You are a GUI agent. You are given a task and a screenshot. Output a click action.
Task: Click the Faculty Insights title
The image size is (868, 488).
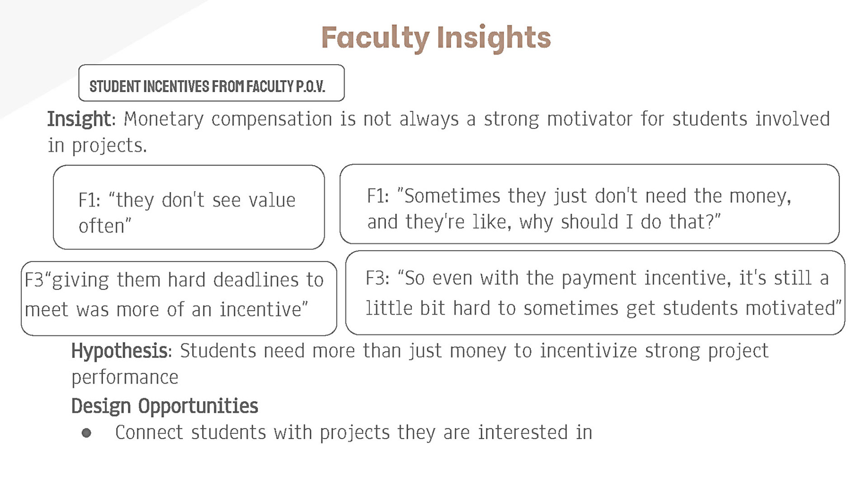pos(436,38)
